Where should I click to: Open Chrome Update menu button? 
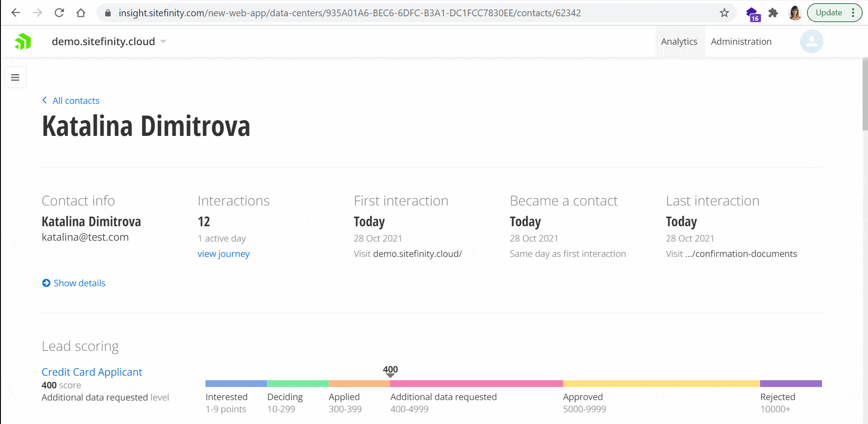[x=834, y=13]
